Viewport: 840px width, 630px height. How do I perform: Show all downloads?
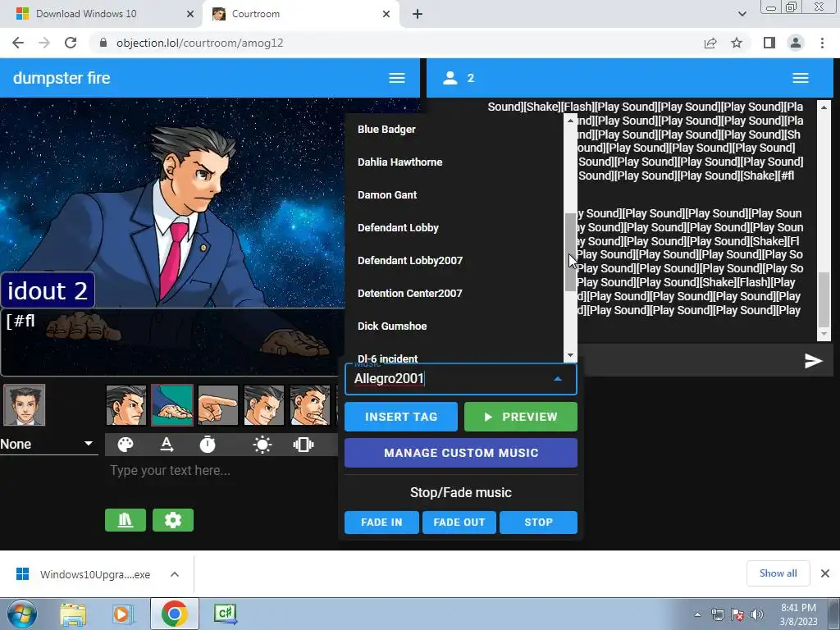(x=778, y=573)
